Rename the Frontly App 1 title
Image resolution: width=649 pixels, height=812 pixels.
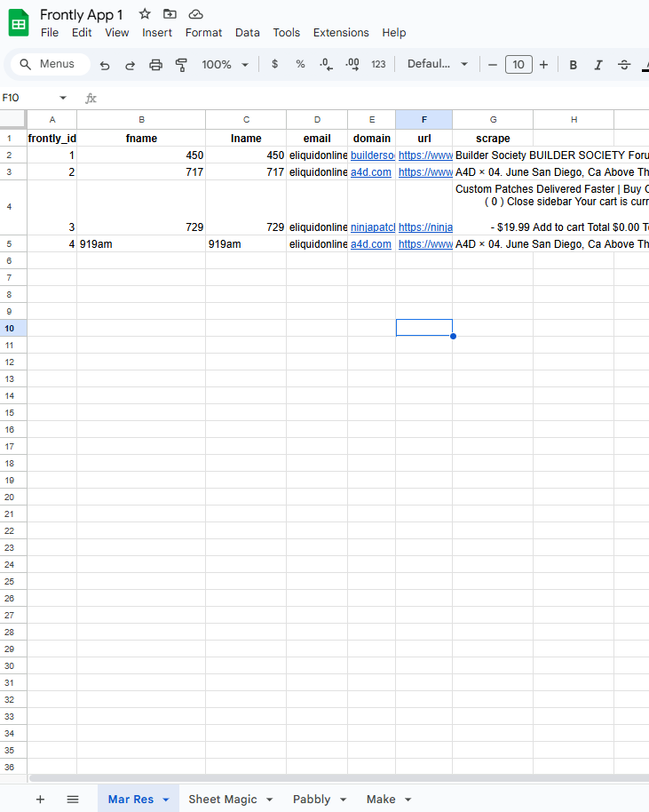pyautogui.click(x=82, y=14)
